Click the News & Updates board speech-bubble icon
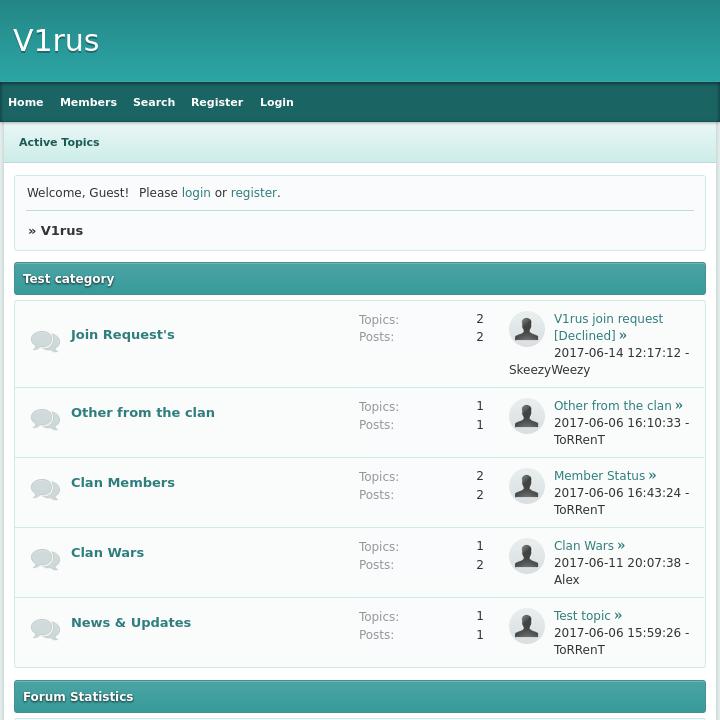Screen dimensions: 720x720 (x=45, y=629)
